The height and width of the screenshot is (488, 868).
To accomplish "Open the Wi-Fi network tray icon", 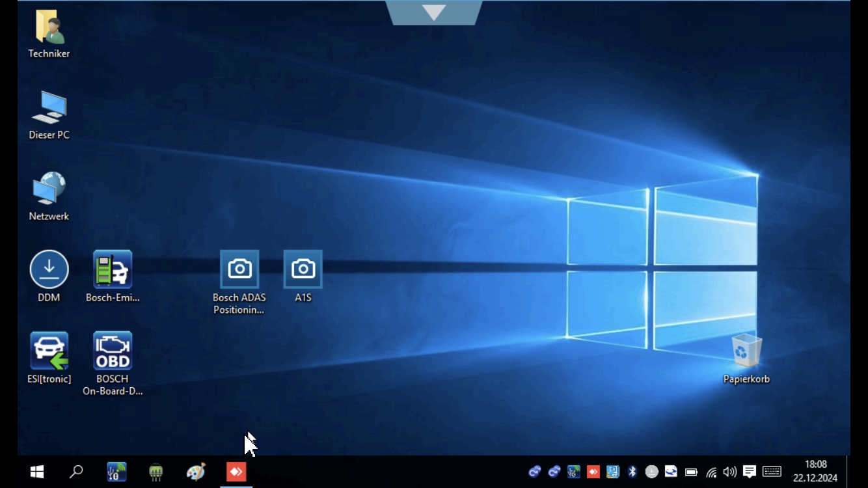I will [x=711, y=472].
